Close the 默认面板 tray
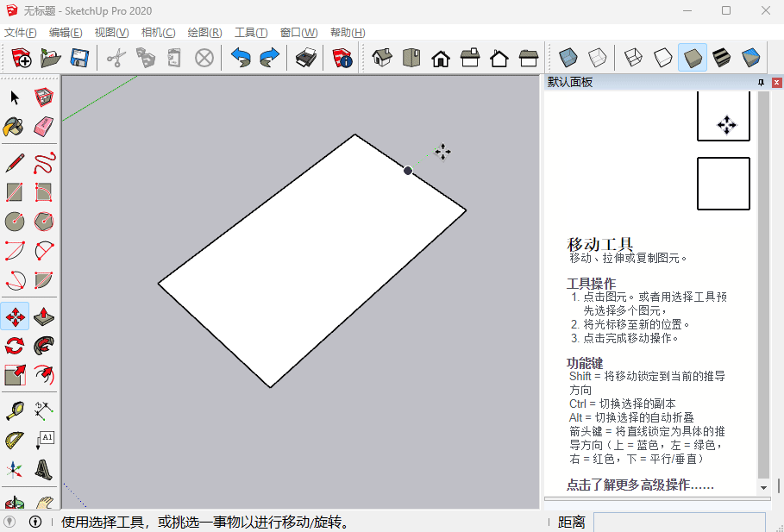The width and height of the screenshot is (784, 532). [775, 83]
